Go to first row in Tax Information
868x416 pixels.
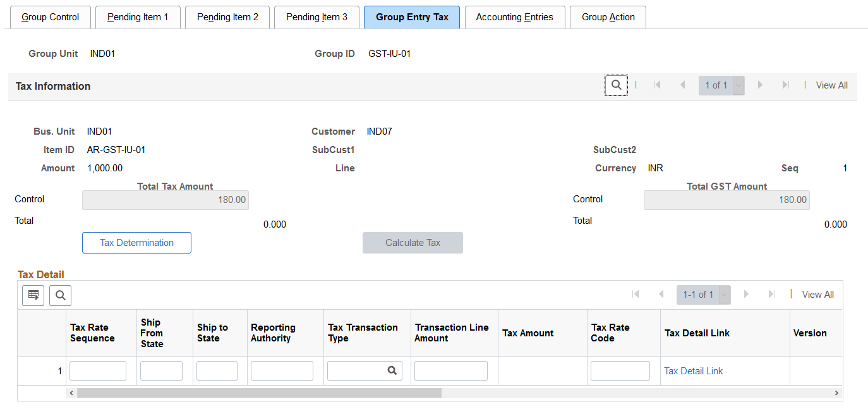(x=657, y=85)
